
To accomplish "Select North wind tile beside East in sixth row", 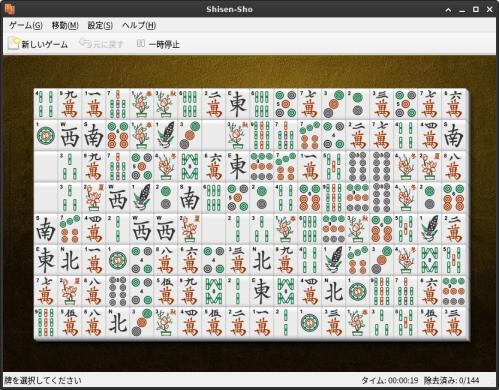I will pos(70,260).
